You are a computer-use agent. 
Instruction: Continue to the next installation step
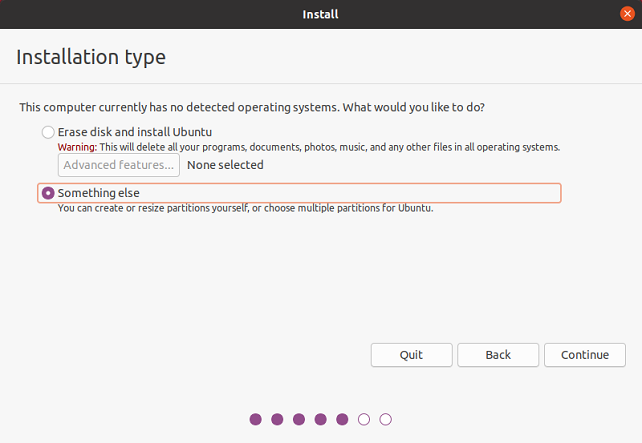[x=585, y=355]
